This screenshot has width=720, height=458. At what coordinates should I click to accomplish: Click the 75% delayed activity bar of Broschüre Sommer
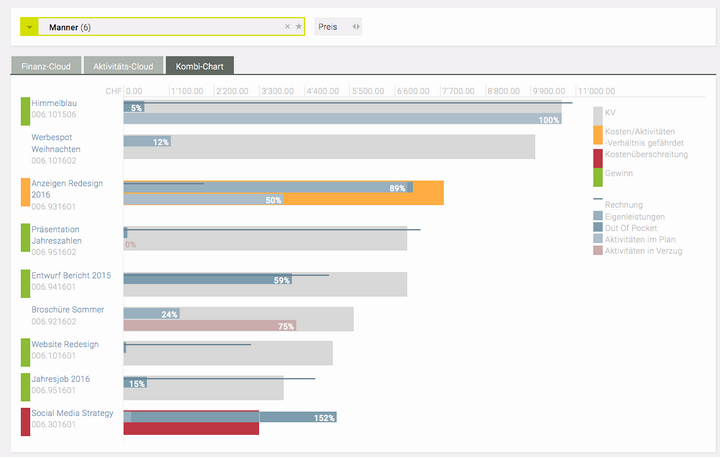tap(210, 326)
